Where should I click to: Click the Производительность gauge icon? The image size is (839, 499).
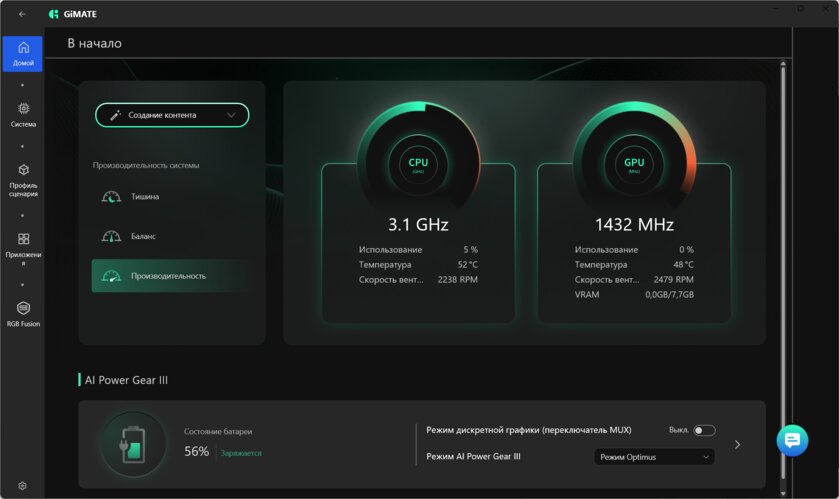(111, 276)
